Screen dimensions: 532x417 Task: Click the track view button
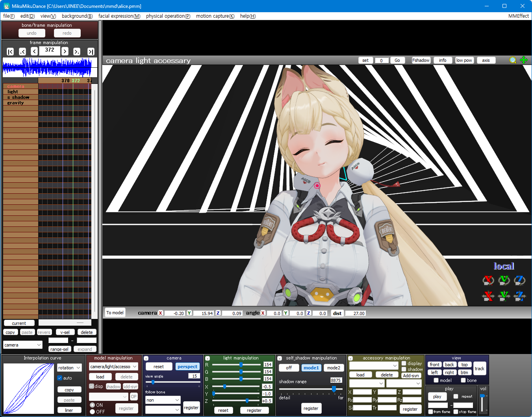click(x=480, y=369)
